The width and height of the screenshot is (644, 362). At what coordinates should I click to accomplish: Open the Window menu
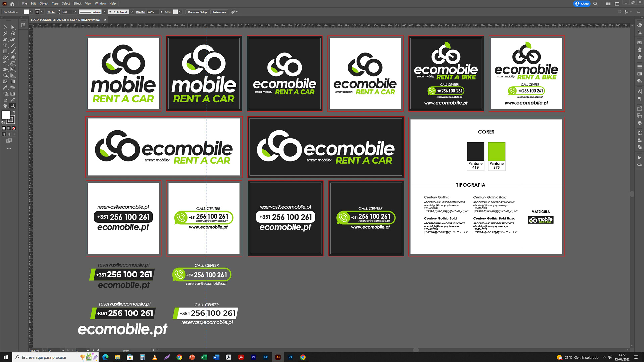click(x=100, y=4)
